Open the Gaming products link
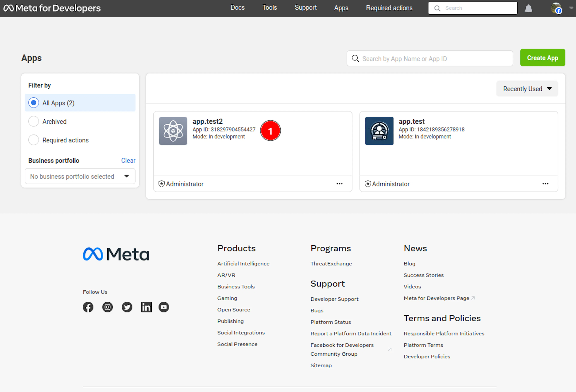Screen dimensions: 576x392 227,298
